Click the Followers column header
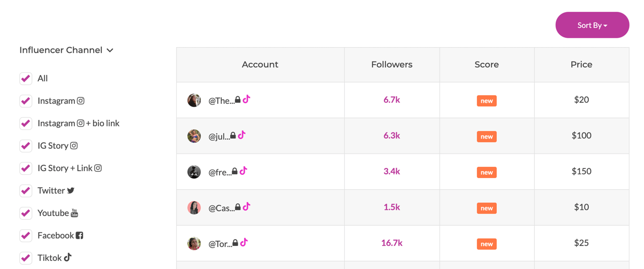The width and height of the screenshot is (644, 269). point(392,65)
